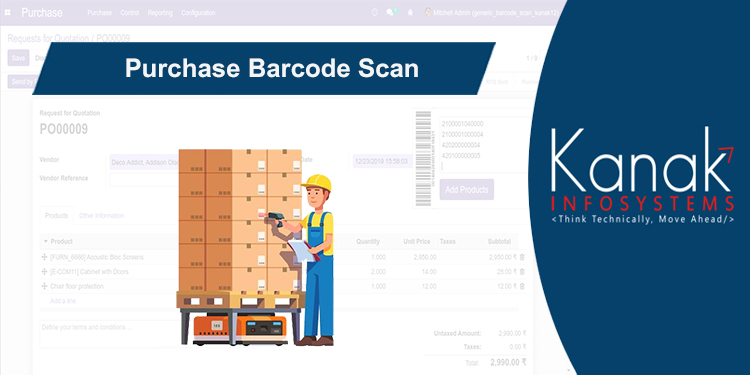This screenshot has width=750, height=375.
Task: Open the Configuration menu
Action: coord(198,13)
